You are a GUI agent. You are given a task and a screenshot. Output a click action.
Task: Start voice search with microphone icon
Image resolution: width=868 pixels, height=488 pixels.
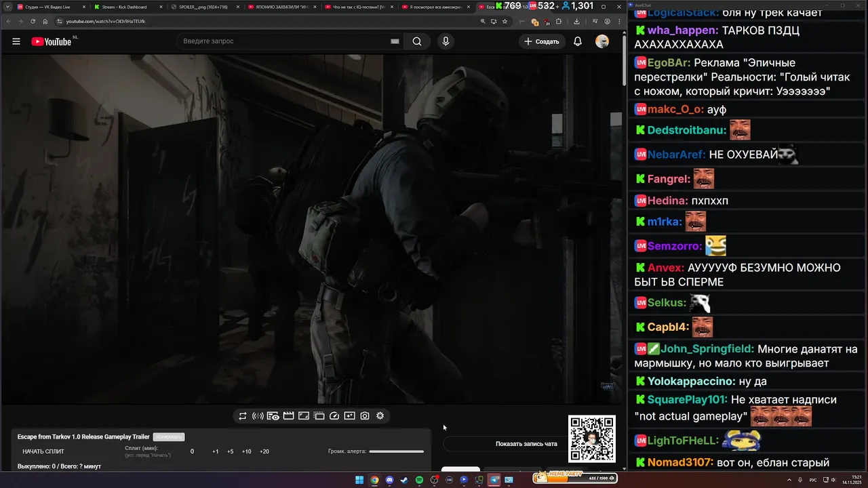(x=446, y=41)
